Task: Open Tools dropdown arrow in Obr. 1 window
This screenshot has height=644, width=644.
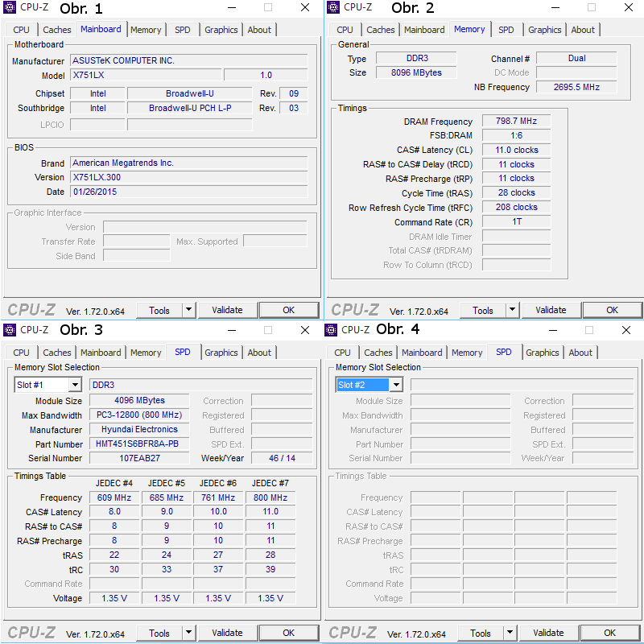Action: pos(188,310)
